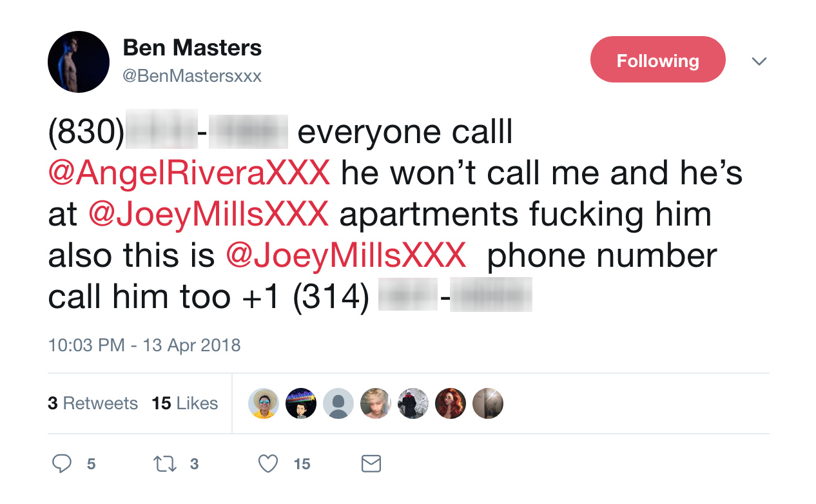Open Ben Masters profile picture
The width and height of the screenshot is (816, 504).
point(79,62)
